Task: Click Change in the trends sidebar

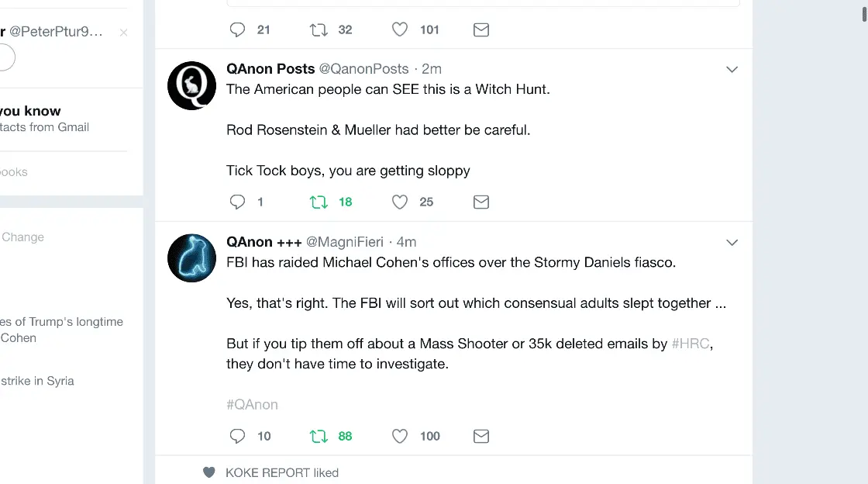Action: (x=22, y=237)
